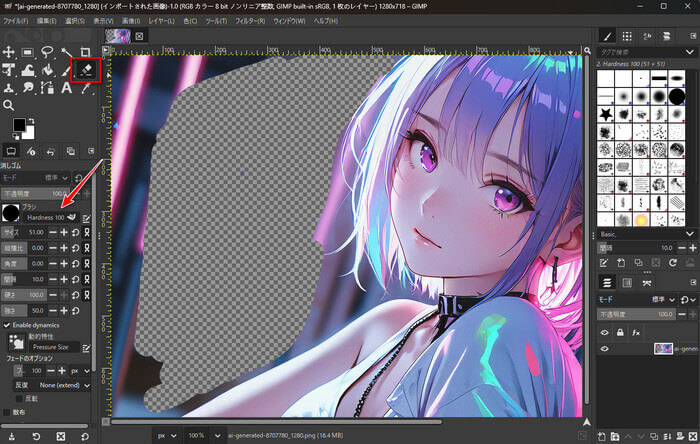Open the layer モード 標準 dropdown
This screenshot has width=700, height=444.
(x=663, y=300)
